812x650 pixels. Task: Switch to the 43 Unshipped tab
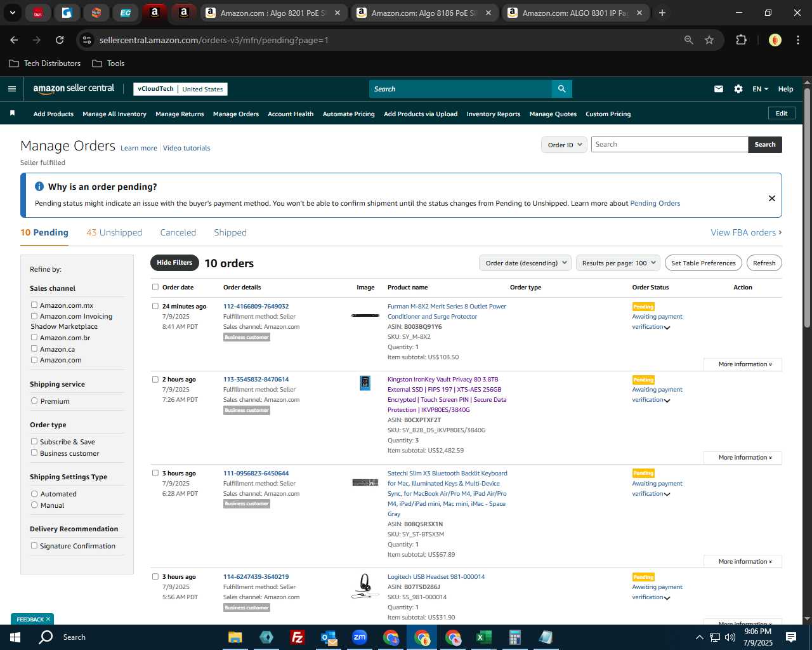coord(114,232)
